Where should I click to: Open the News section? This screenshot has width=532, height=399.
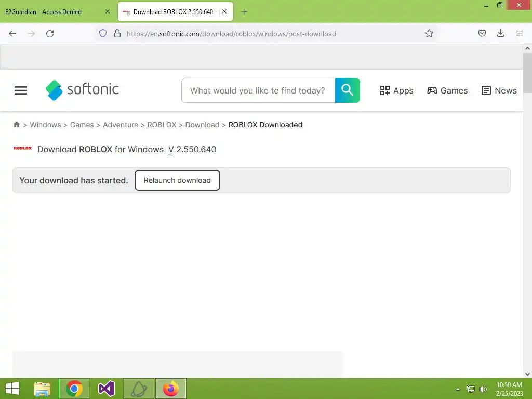point(499,90)
